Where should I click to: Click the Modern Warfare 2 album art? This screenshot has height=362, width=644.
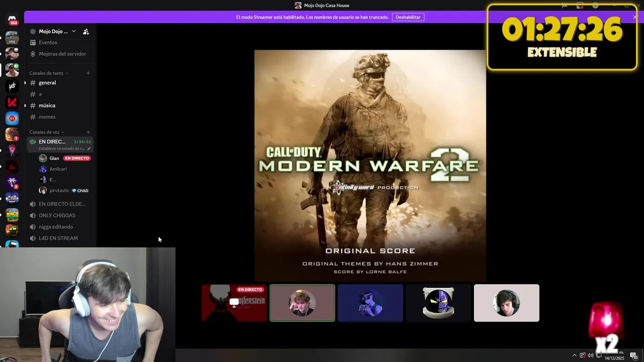tap(370, 165)
